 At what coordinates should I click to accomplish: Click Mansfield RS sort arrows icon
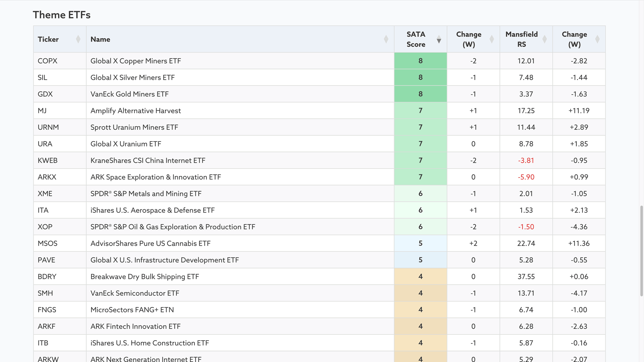[x=545, y=39]
